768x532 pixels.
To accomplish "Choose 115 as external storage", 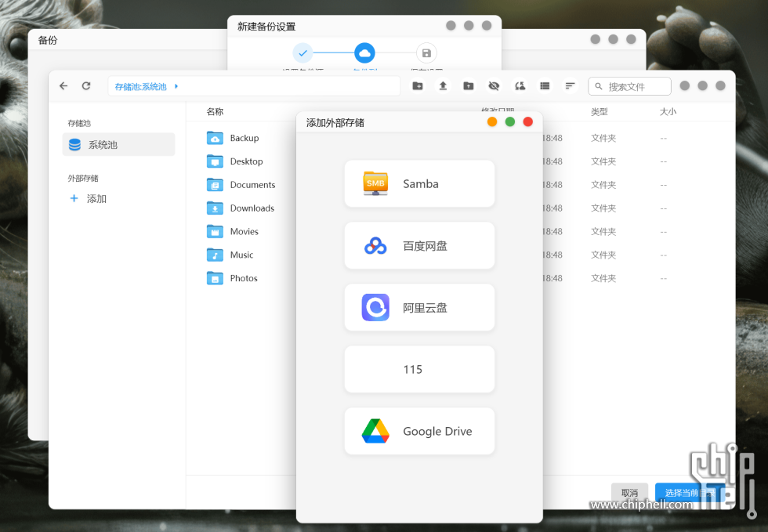I will pyautogui.click(x=420, y=369).
